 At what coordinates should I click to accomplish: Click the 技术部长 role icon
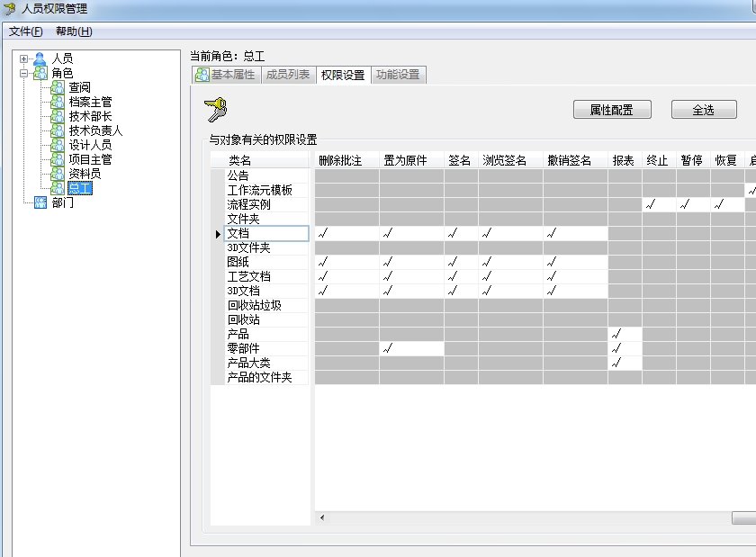(x=58, y=116)
